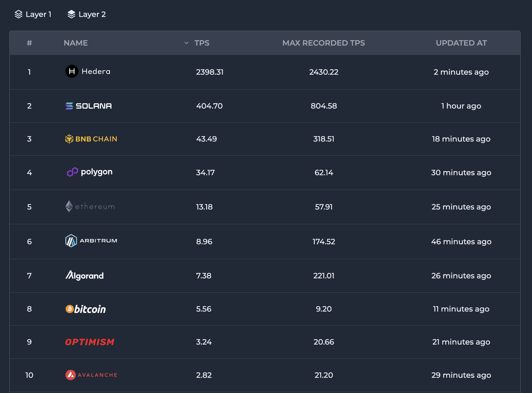Select Hedera's TPS value 2398.31
The height and width of the screenshot is (393, 532).
pos(209,72)
